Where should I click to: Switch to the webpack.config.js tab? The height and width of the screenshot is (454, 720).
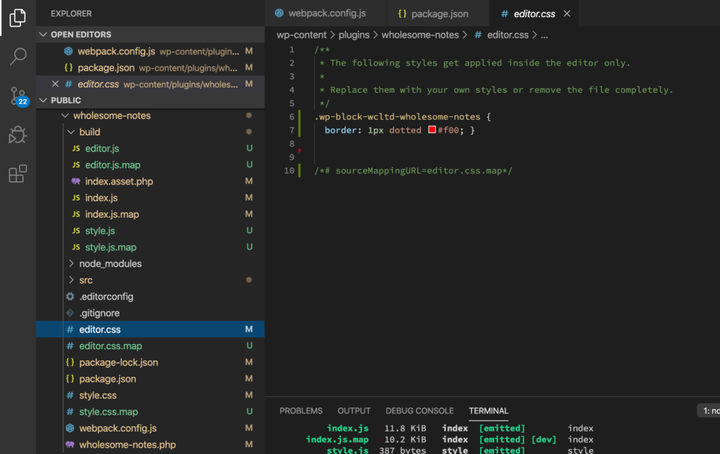(326, 13)
